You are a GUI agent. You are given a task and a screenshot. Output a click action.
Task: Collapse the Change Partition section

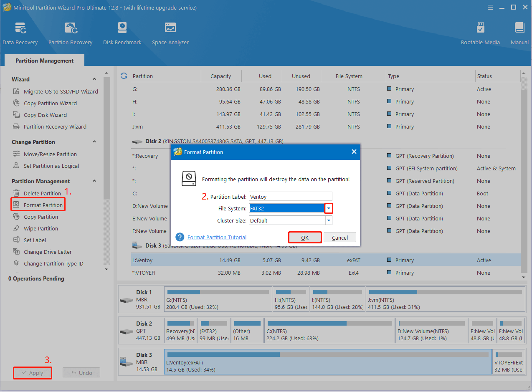tap(94, 142)
